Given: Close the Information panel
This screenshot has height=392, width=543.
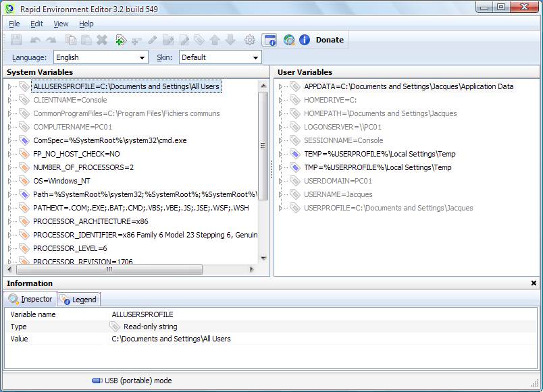Looking at the screenshot, I should [x=534, y=283].
